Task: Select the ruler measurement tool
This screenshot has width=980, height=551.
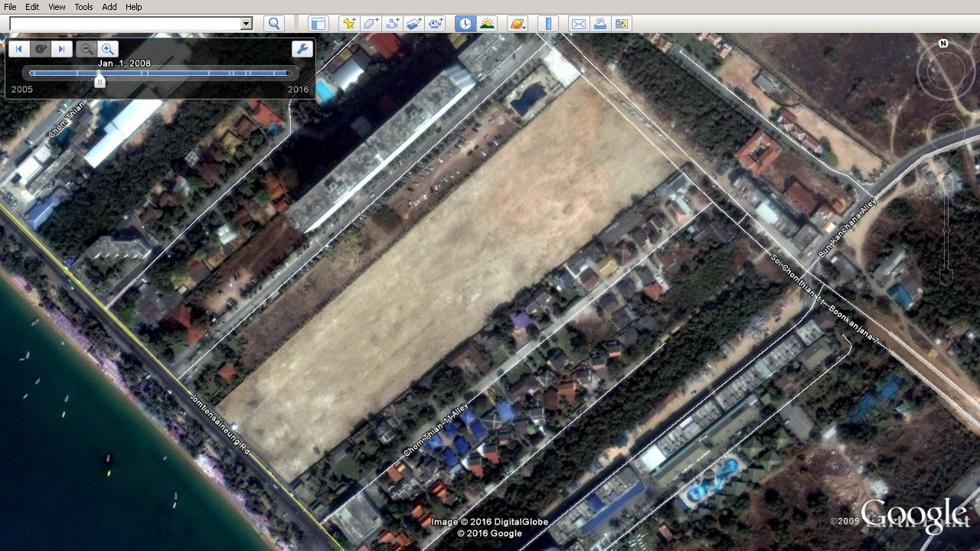Action: (547, 24)
